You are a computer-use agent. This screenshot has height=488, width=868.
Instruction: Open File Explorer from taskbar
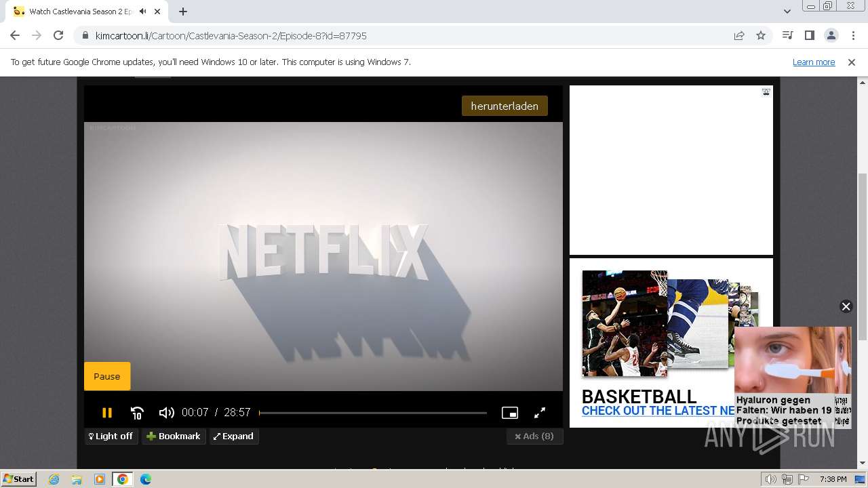click(x=77, y=479)
